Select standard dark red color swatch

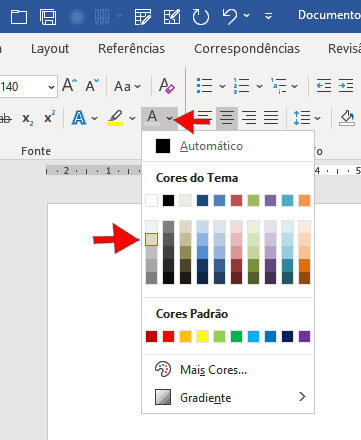151,337
